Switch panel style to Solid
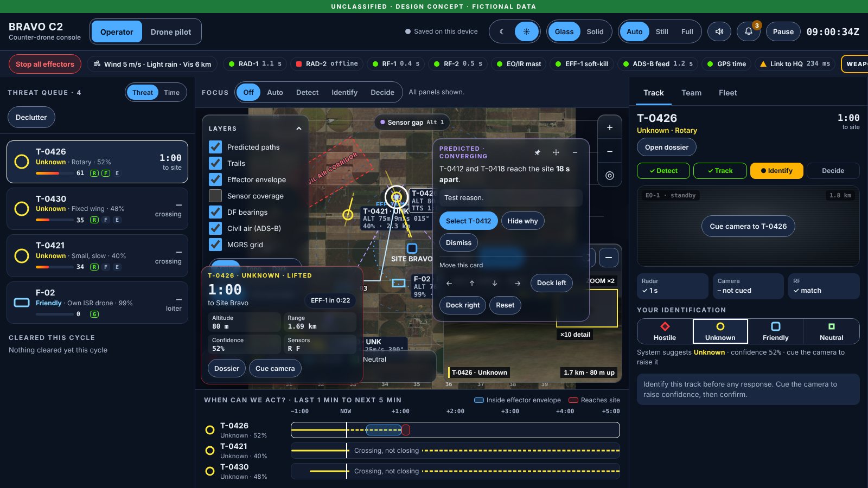Viewport: 868px width, 488px height. [595, 31]
